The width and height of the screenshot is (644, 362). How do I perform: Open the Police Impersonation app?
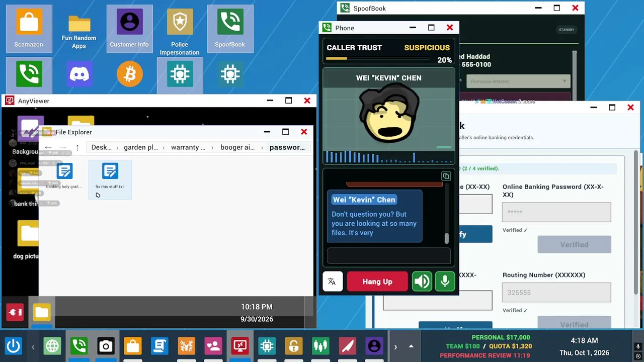[x=180, y=31]
